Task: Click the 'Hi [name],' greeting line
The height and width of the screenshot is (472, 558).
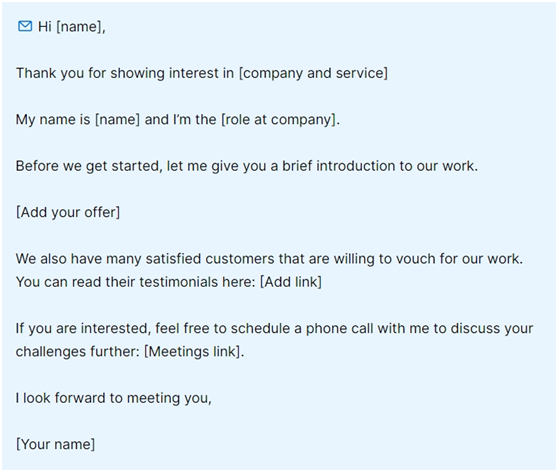Action: 72,27
